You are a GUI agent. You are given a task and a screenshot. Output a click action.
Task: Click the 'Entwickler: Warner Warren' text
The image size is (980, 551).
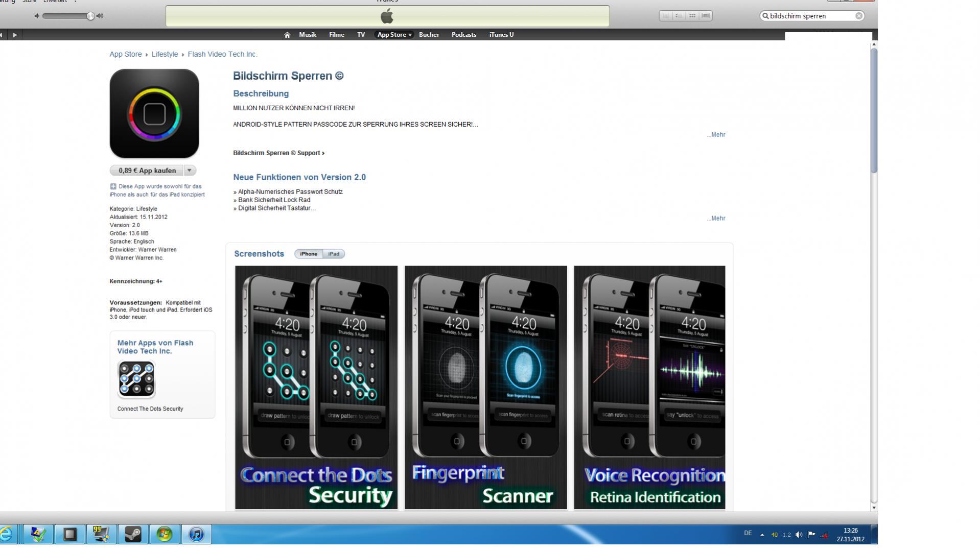[143, 250]
